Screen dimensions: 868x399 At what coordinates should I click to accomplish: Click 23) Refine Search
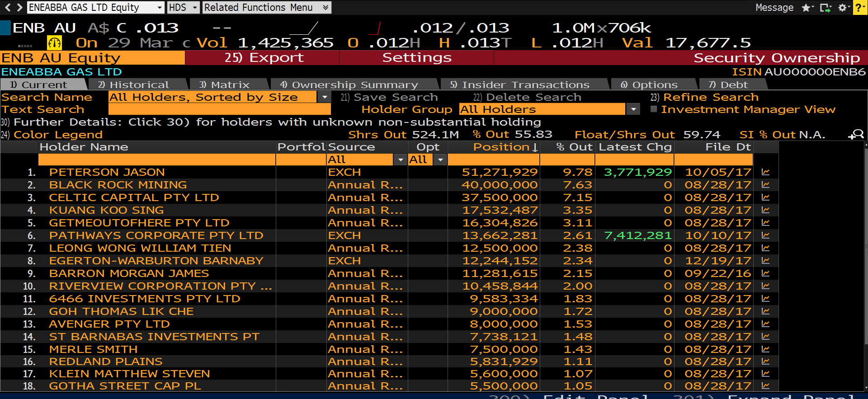click(704, 97)
